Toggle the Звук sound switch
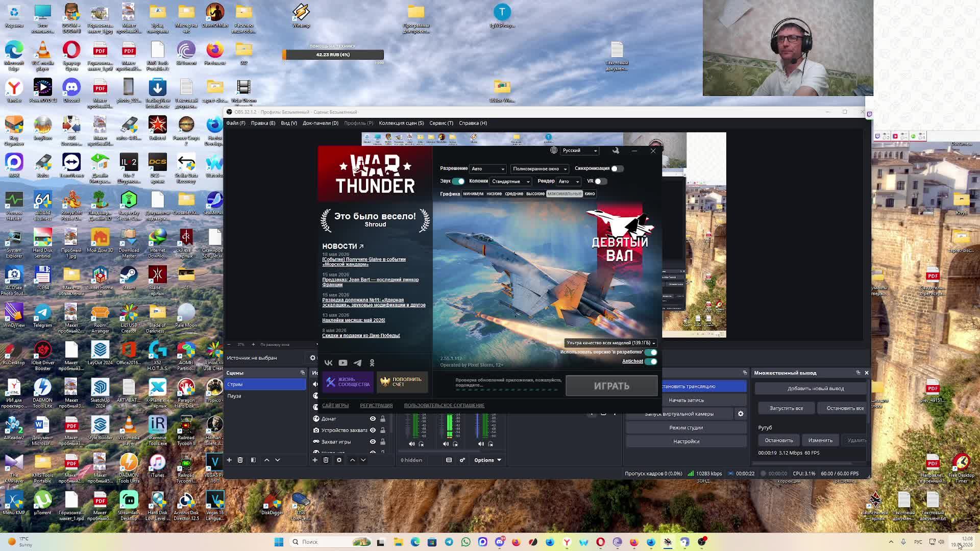This screenshot has height=551, width=980. [458, 181]
